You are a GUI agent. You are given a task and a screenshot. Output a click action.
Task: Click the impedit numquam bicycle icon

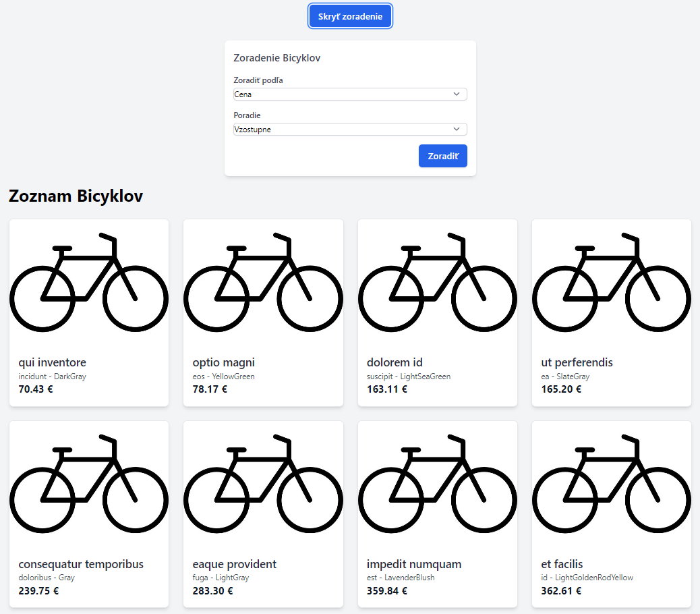(438, 483)
